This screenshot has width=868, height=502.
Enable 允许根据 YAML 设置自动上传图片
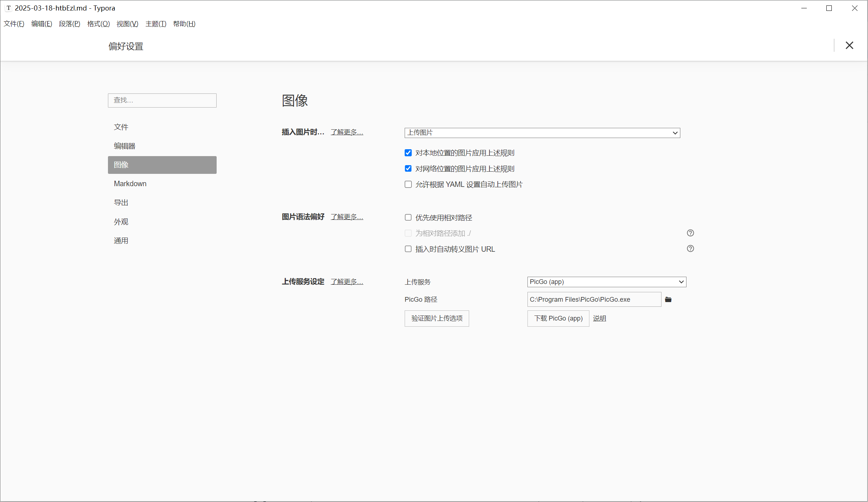408,184
